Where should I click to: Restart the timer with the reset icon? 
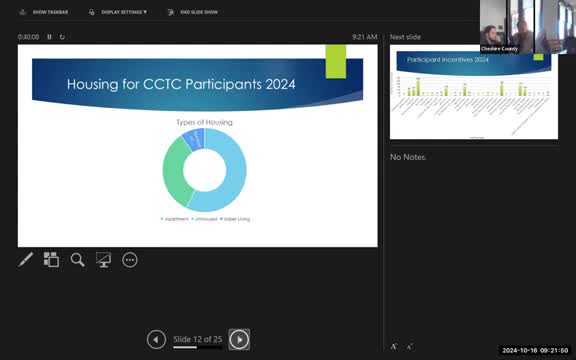click(x=62, y=37)
